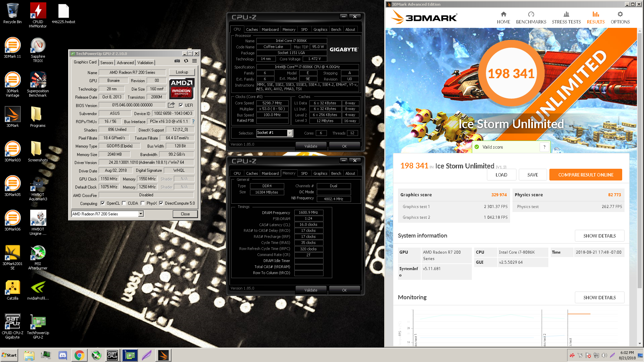This screenshot has height=362, width=644.
Task: Click Lookup button in GPU-Z
Action: coord(182,72)
